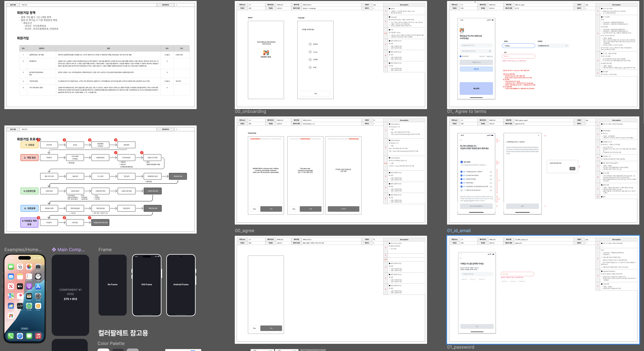Select the 01_id_email frame label

pos(459,231)
